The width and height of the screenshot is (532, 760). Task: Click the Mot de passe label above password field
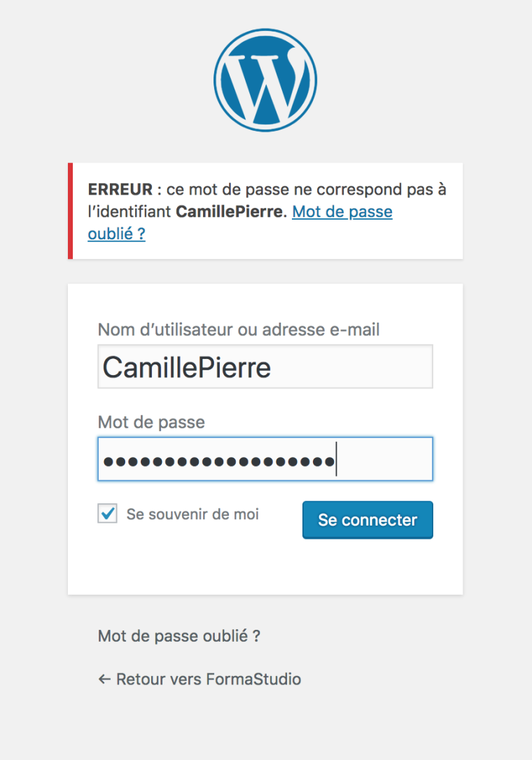(151, 422)
